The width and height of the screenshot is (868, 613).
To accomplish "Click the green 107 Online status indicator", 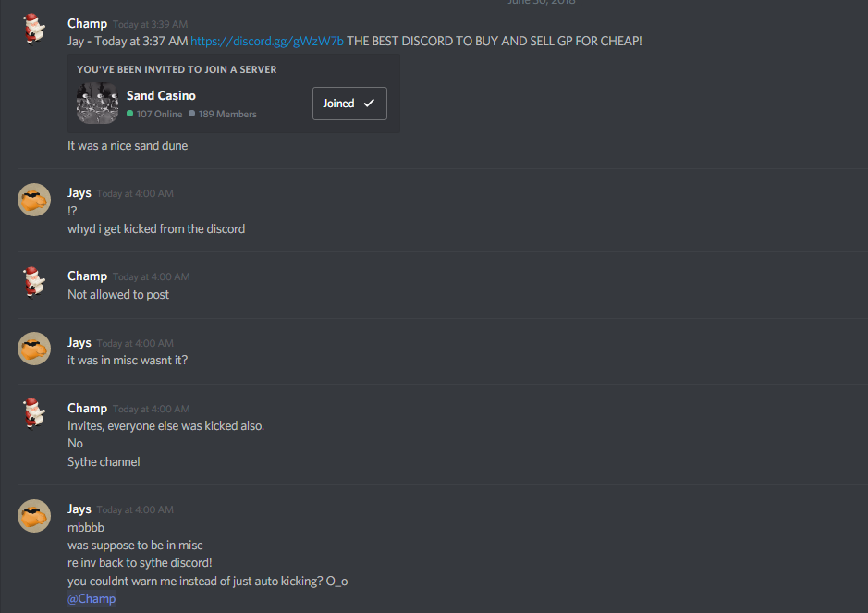I will coord(154,114).
